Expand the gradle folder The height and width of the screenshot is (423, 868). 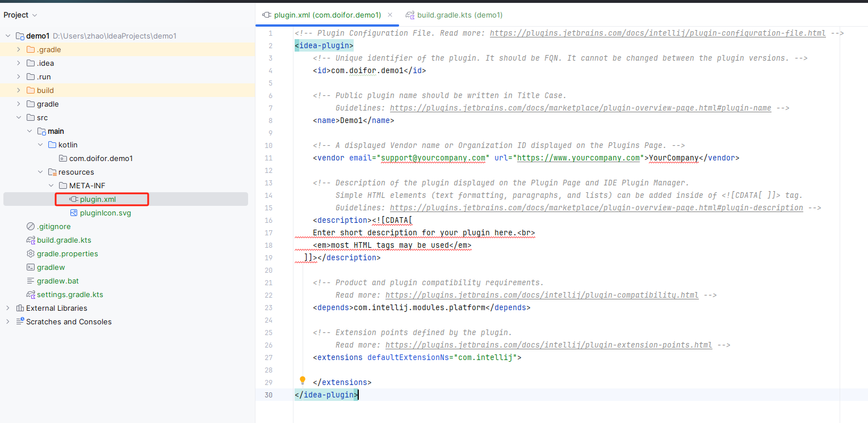pyautogui.click(x=19, y=104)
